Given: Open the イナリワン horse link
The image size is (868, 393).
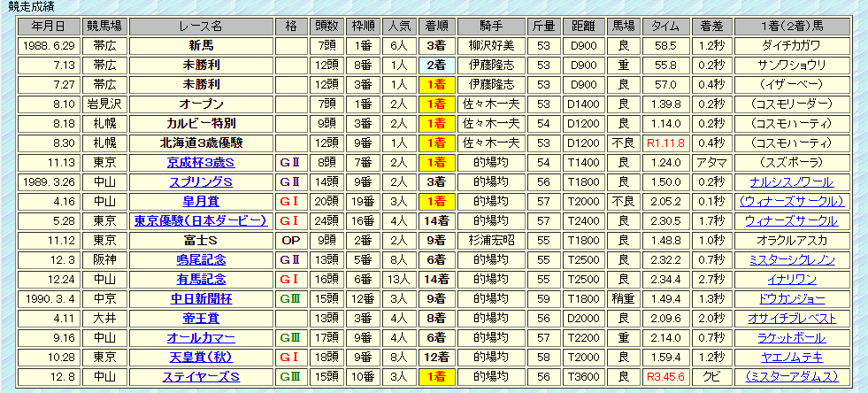Looking at the screenshot, I should tap(793, 279).
